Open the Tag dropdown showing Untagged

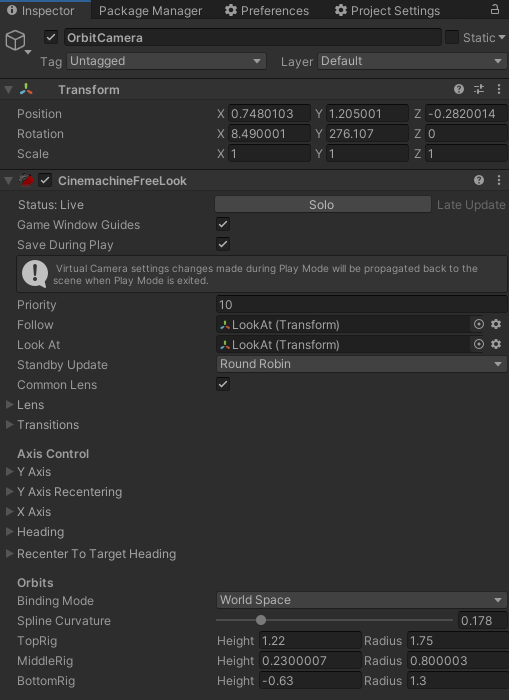166,61
